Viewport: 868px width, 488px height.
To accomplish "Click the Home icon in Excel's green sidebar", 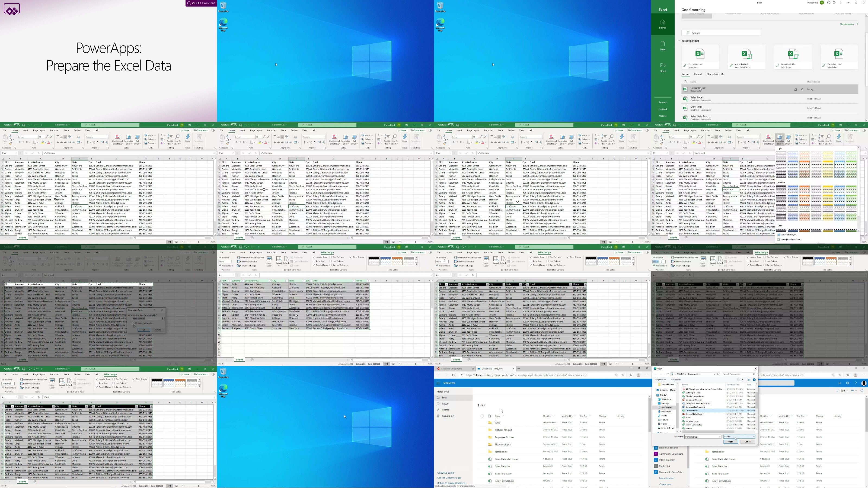I will pyautogui.click(x=662, y=23).
